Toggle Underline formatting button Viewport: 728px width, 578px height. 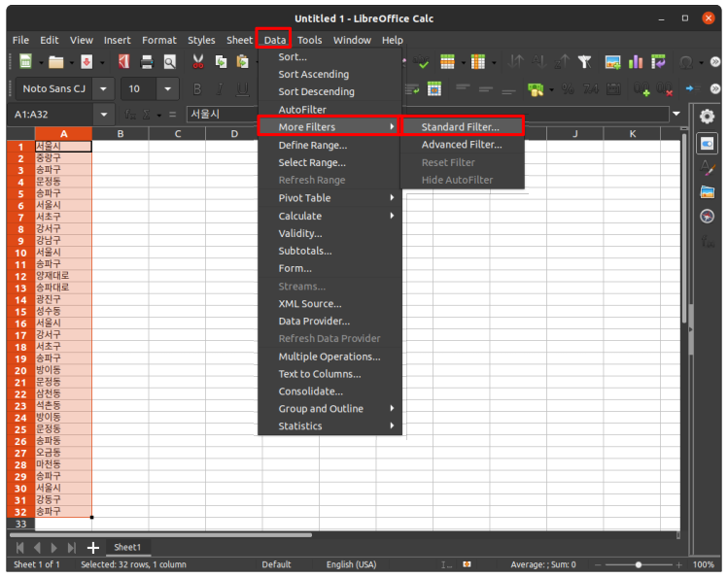[x=242, y=88]
